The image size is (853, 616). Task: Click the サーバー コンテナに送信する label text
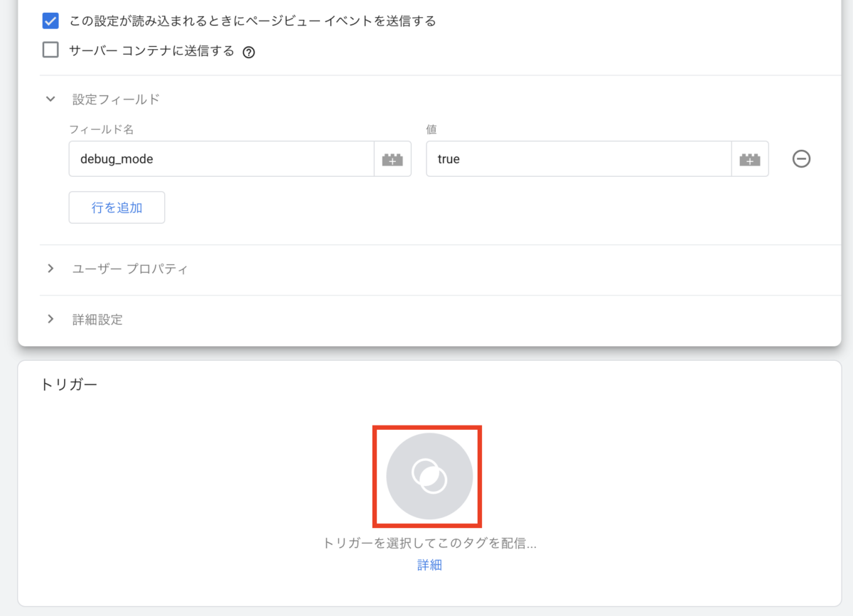coord(151,51)
